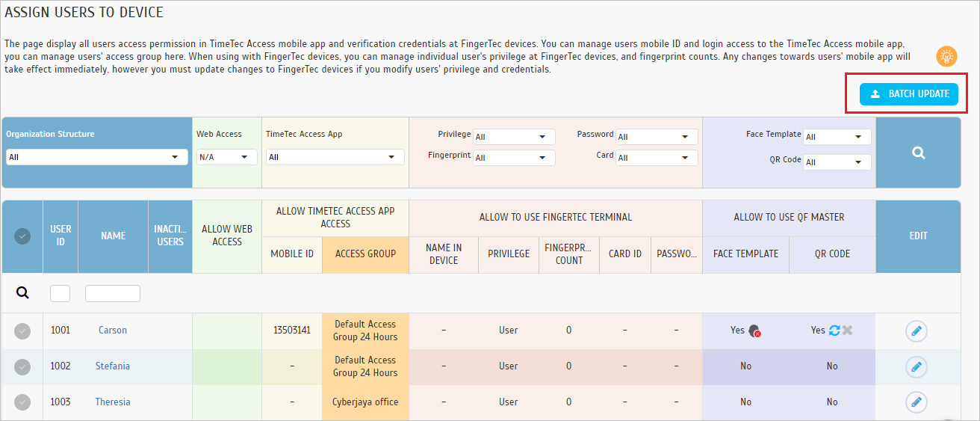This screenshot has width=980, height=421.
Task: Click user ID 1001 cell
Action: (x=61, y=331)
